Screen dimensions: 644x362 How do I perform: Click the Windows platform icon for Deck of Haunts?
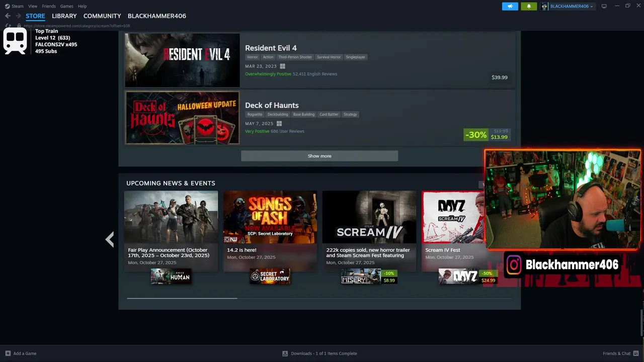pyautogui.click(x=279, y=124)
